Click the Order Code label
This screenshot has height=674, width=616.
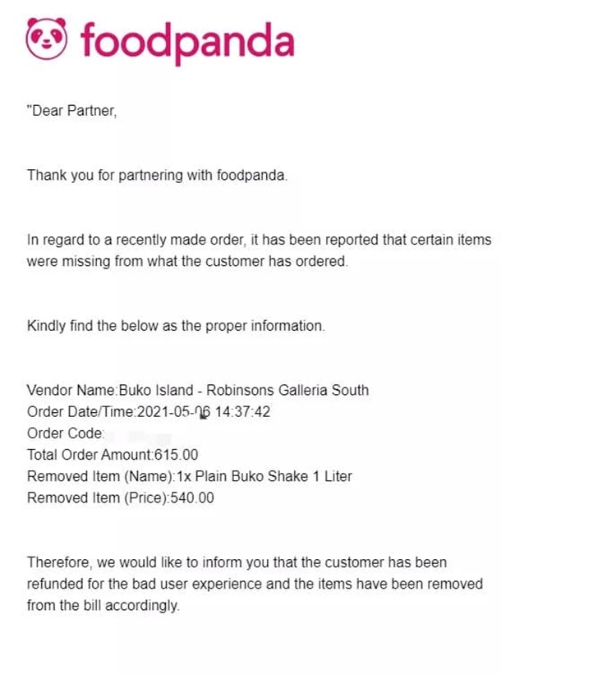coord(66,433)
